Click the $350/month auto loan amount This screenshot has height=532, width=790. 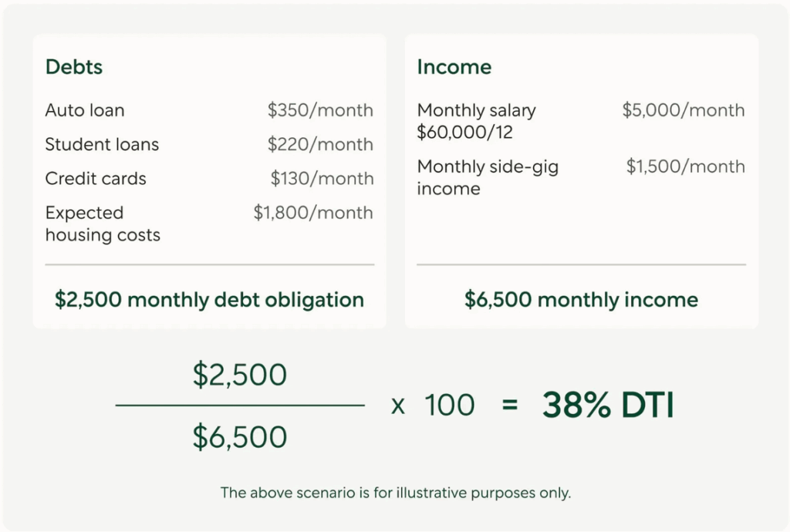[x=320, y=110]
